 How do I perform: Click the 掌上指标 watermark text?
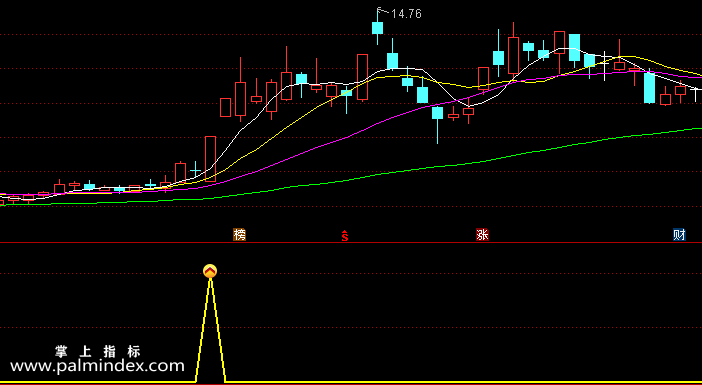point(98,351)
